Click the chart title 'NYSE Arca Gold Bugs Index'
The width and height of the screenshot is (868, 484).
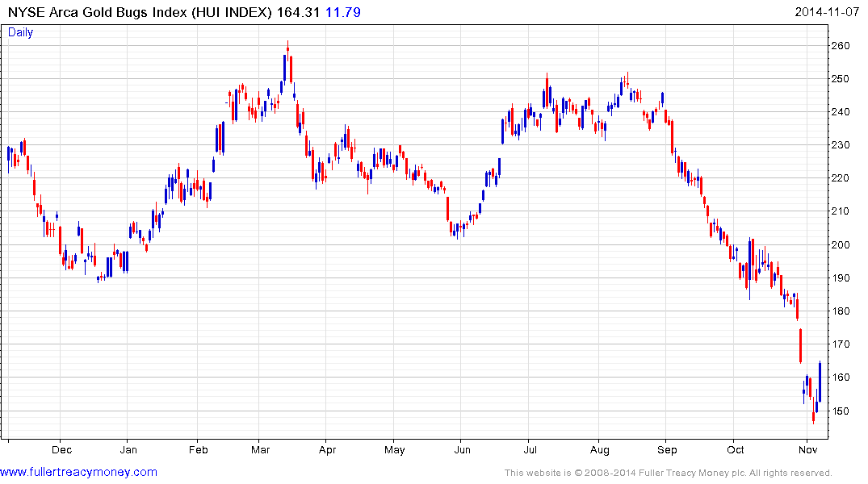pos(97,12)
